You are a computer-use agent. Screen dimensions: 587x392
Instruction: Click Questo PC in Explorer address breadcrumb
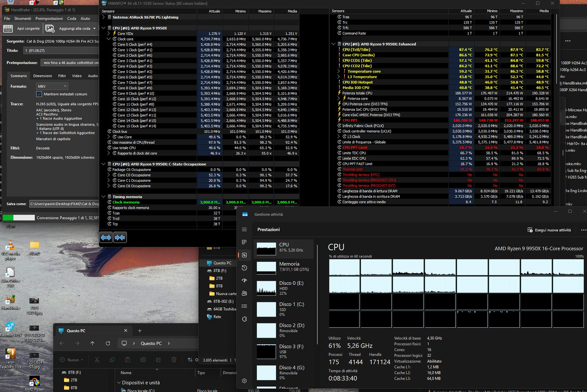click(x=151, y=343)
